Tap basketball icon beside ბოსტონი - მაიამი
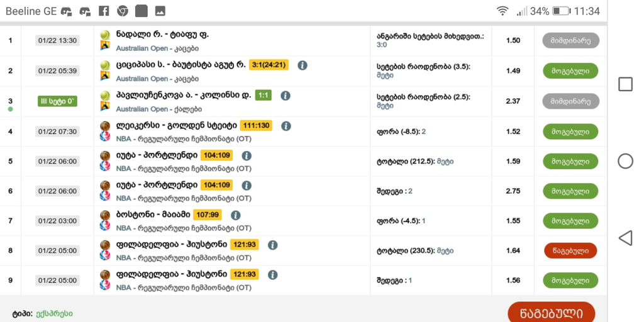644x322 pixels. pyautogui.click(x=105, y=215)
